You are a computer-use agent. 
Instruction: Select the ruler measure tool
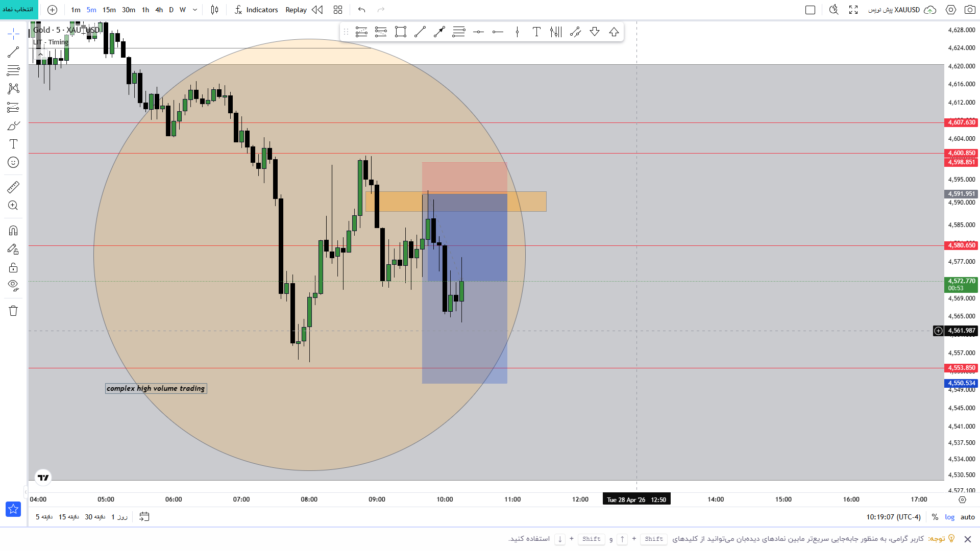[13, 187]
